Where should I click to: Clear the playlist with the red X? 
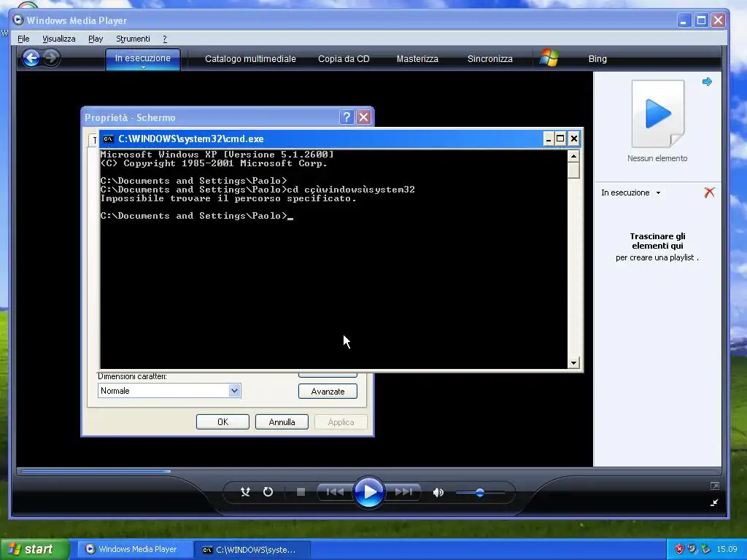[x=709, y=192]
